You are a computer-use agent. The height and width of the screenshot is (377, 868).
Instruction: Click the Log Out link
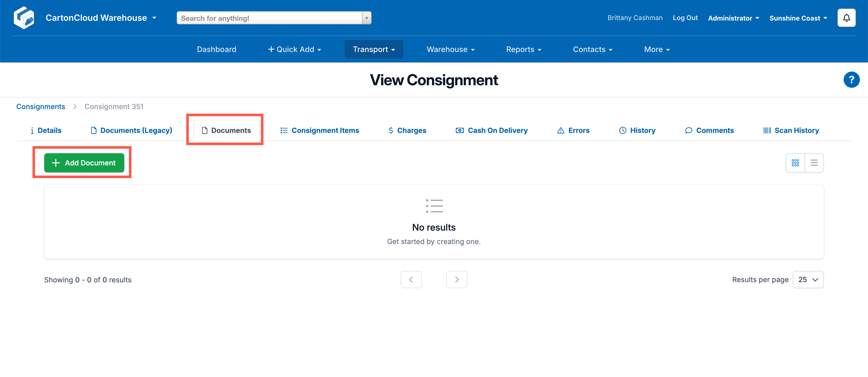(x=685, y=18)
